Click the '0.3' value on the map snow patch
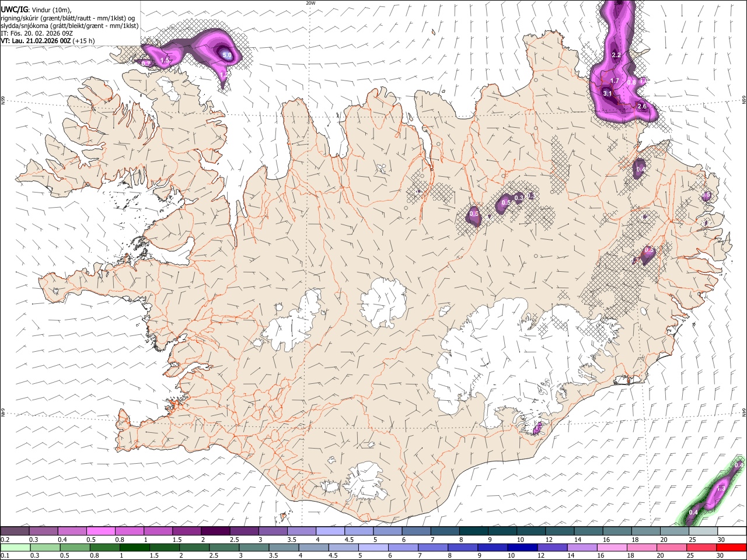Image resolution: width=747 pixels, height=560 pixels. pos(519,198)
